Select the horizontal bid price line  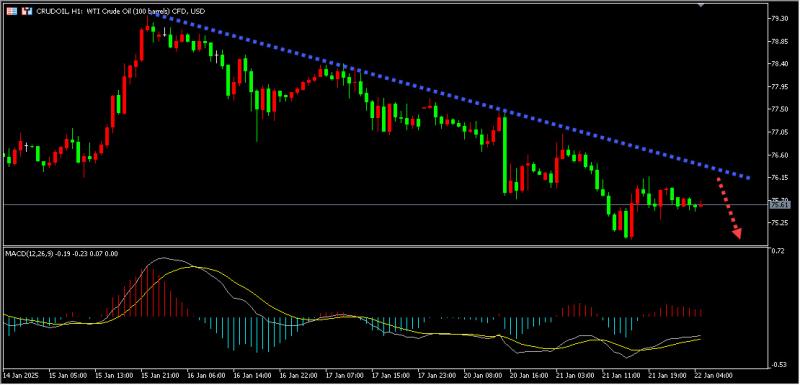[x=385, y=205]
